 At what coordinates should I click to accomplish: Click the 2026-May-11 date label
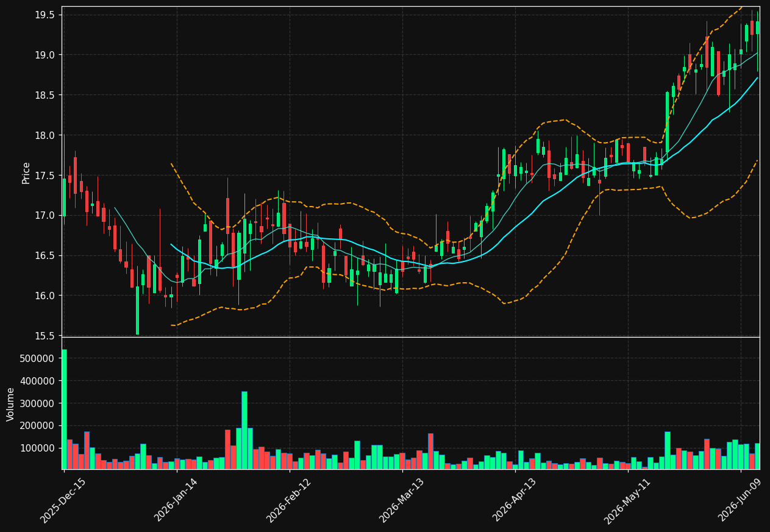tap(627, 500)
